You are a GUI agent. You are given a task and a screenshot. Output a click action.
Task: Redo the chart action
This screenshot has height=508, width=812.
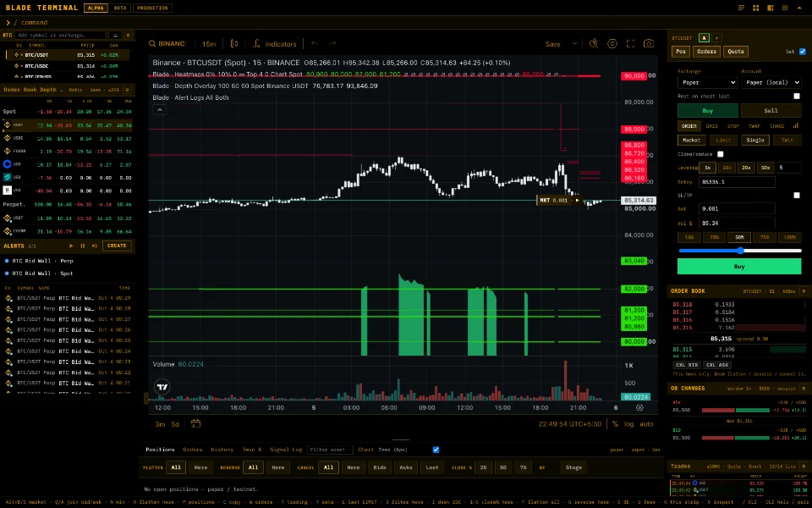333,44
